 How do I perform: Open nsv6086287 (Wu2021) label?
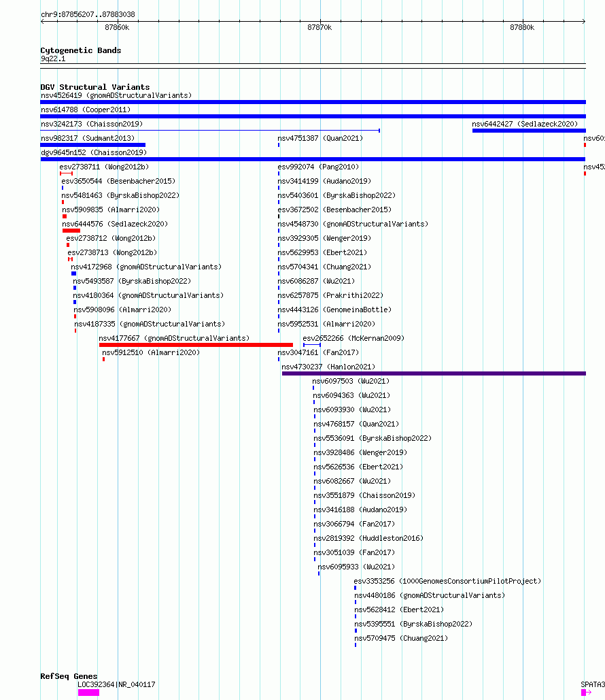[316, 281]
